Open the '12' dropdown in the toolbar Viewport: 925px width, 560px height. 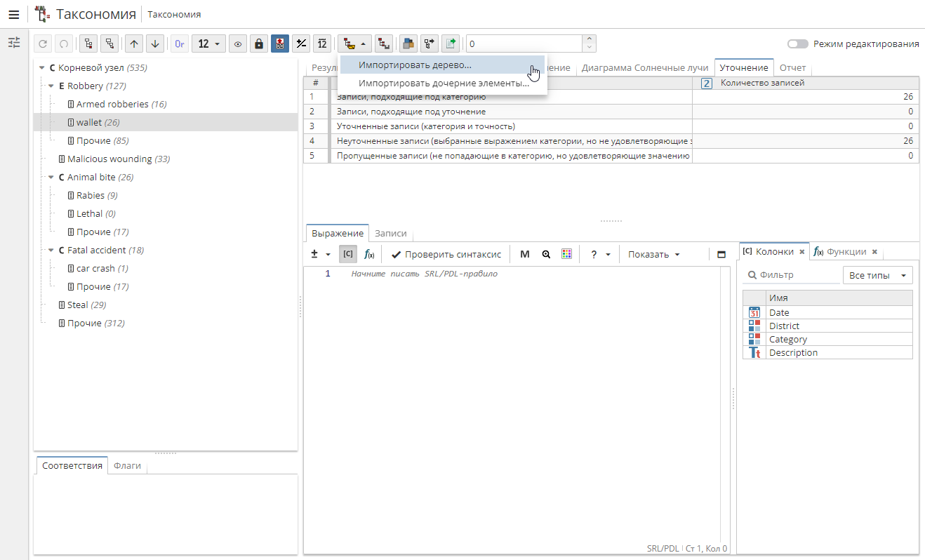(208, 44)
